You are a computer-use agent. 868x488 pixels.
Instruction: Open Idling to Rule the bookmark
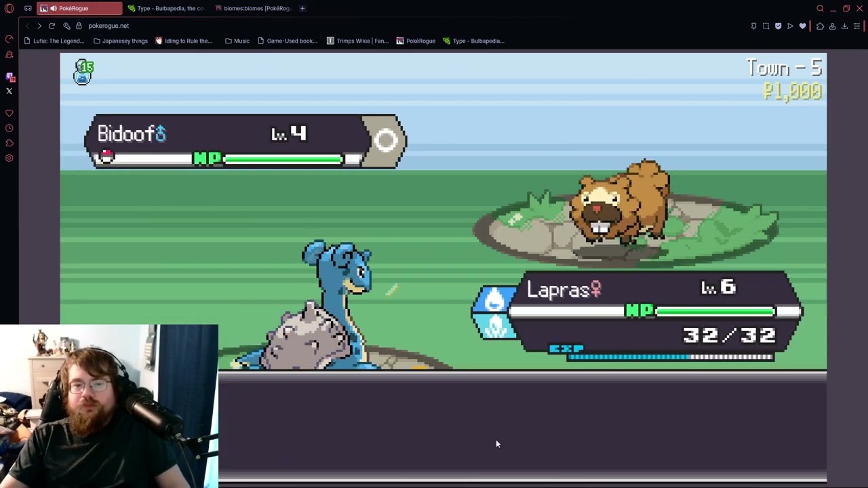pyautogui.click(x=184, y=41)
